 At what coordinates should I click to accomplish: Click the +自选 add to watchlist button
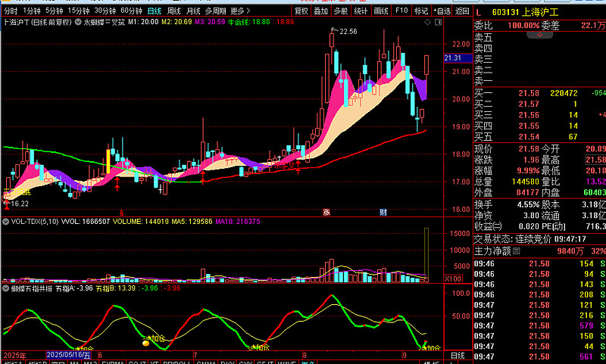click(x=440, y=11)
